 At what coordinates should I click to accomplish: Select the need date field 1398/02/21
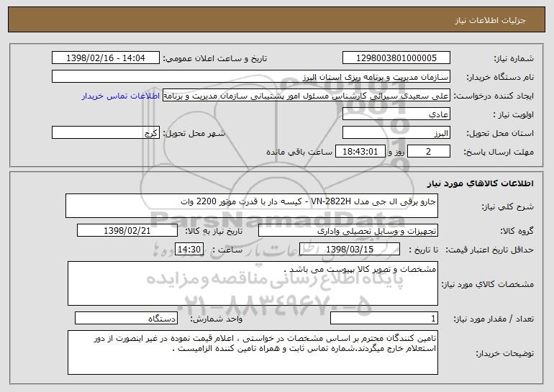tap(127, 230)
